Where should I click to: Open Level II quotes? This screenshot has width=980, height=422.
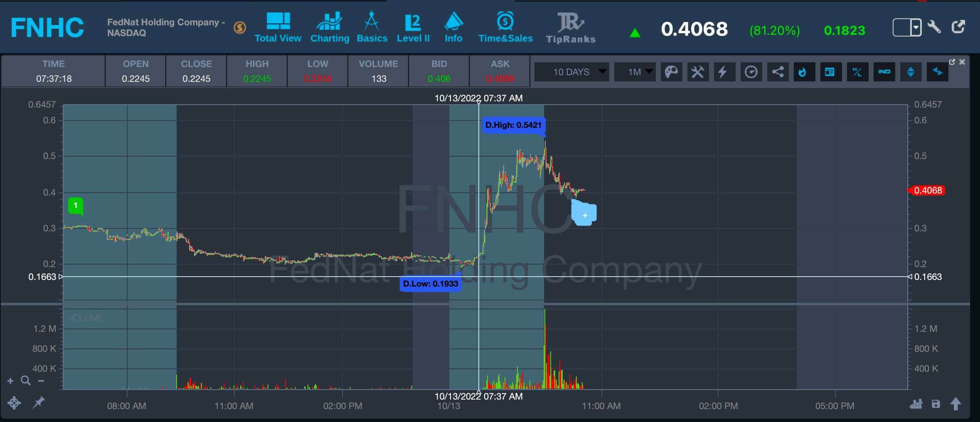(x=413, y=27)
